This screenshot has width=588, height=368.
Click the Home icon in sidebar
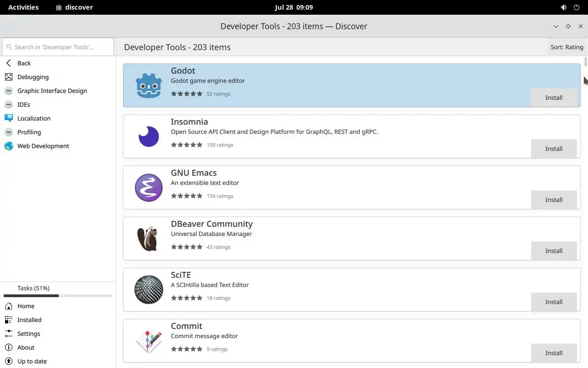coord(9,306)
